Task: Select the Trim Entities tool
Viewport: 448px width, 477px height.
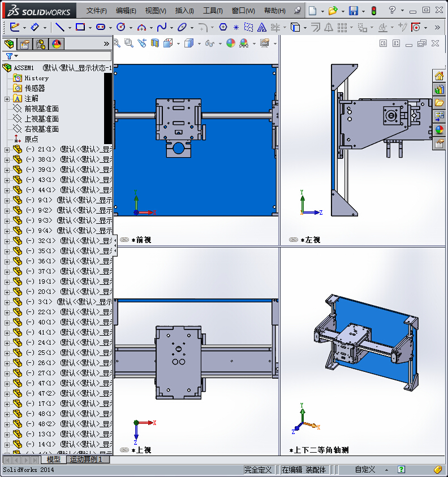Action: pyautogui.click(x=275, y=27)
